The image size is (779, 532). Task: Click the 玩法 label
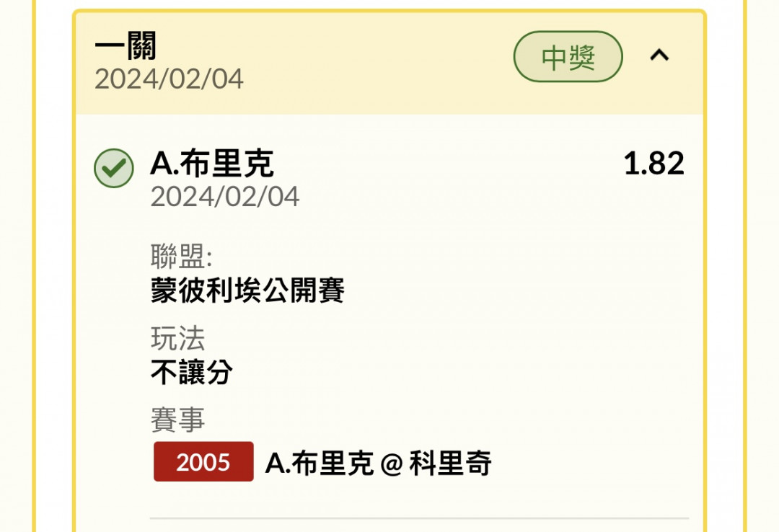[178, 338]
